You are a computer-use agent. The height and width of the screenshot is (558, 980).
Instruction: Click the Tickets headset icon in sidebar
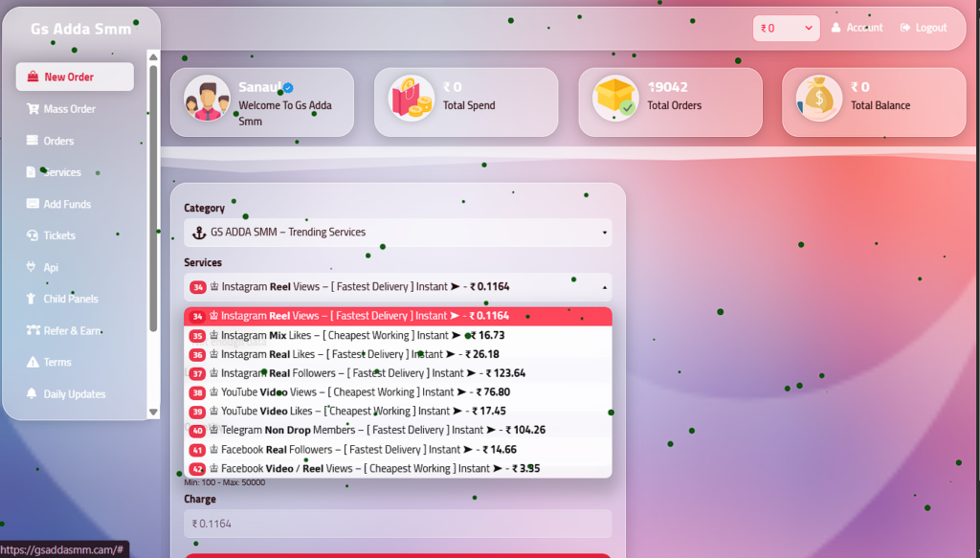coord(33,235)
